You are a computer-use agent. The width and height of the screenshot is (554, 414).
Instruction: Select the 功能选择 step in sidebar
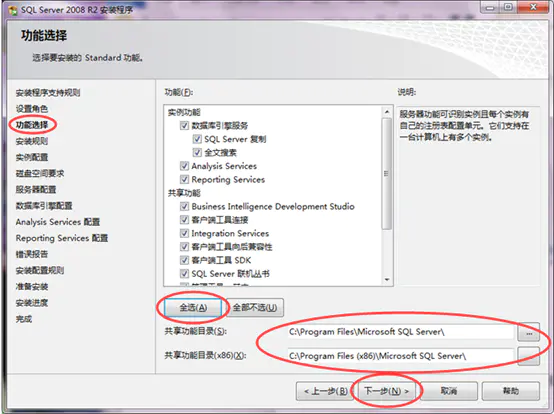[32, 125]
